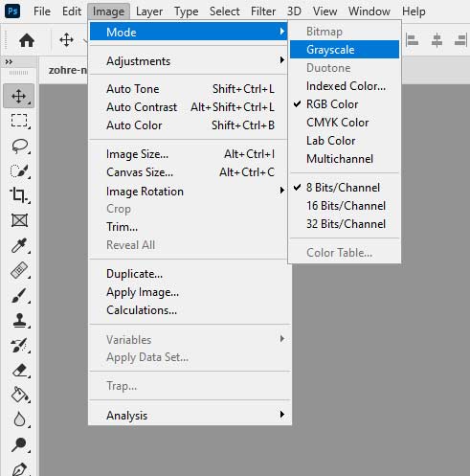Image resolution: width=470 pixels, height=476 pixels.
Task: Select the Move tool in the toolbox
Action: 19,96
